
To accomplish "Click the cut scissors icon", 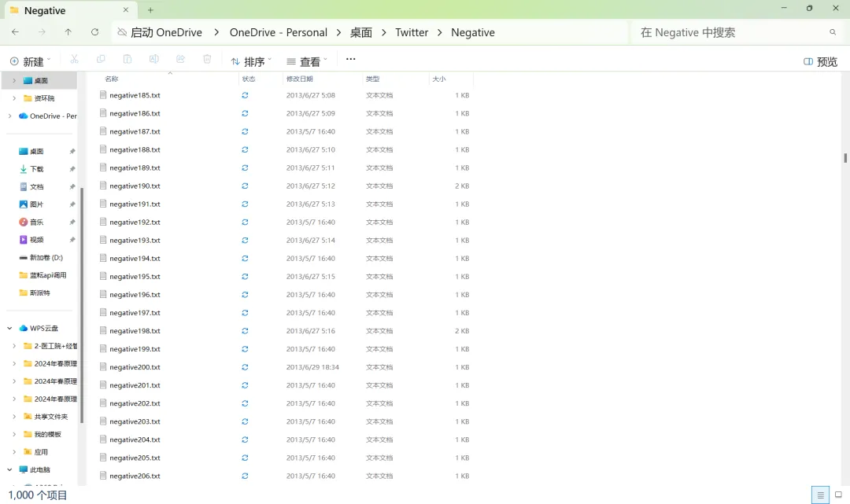I will coord(74,59).
